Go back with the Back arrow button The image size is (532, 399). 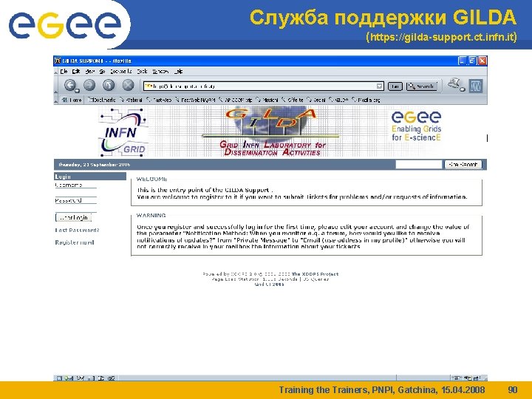pyautogui.click(x=69, y=85)
